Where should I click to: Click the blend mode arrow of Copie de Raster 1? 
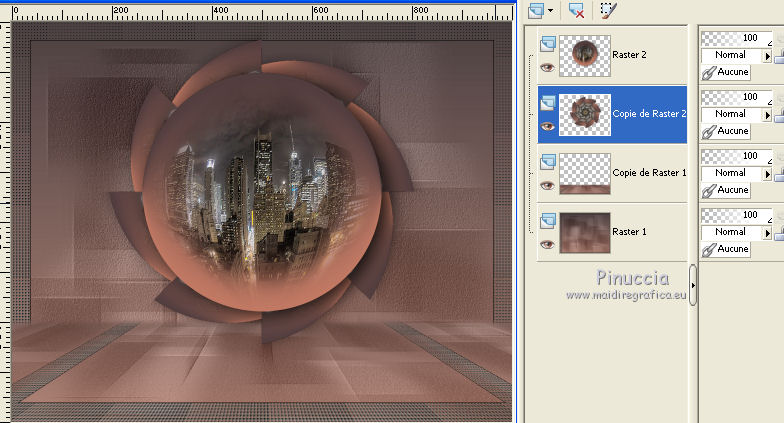pos(768,174)
